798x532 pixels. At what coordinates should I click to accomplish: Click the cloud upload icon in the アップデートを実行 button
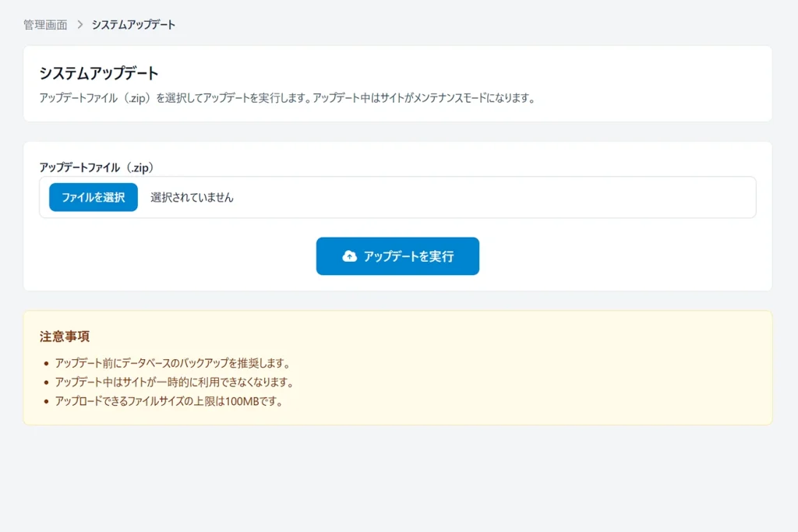tap(350, 256)
